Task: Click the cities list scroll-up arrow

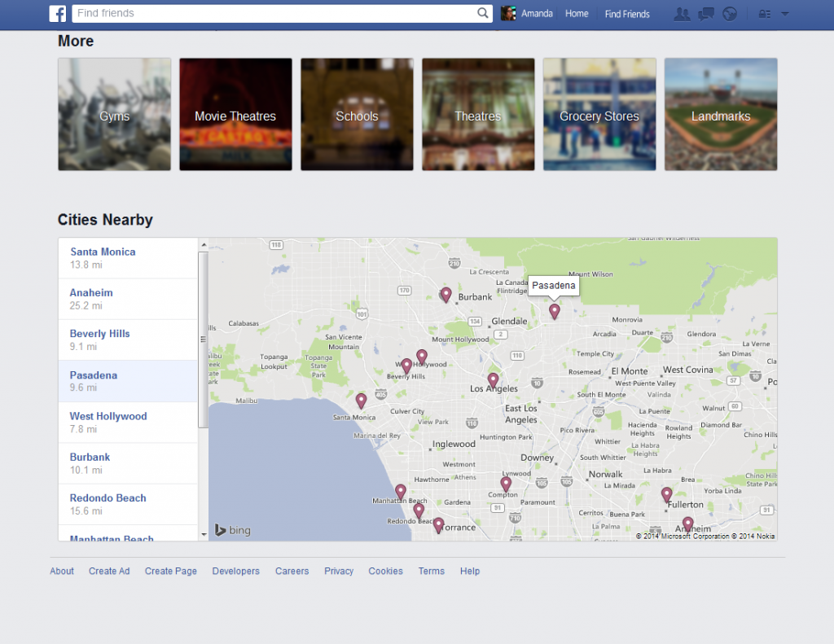Action: (204, 244)
